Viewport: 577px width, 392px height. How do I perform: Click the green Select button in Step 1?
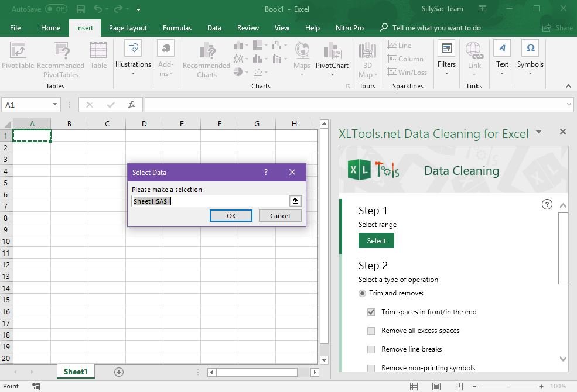click(x=376, y=240)
